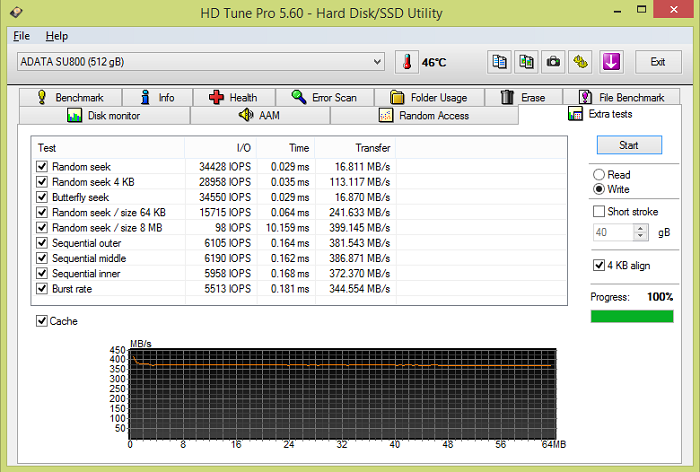
Task: Increase short stroke size with up arrow
Action: tap(641, 228)
